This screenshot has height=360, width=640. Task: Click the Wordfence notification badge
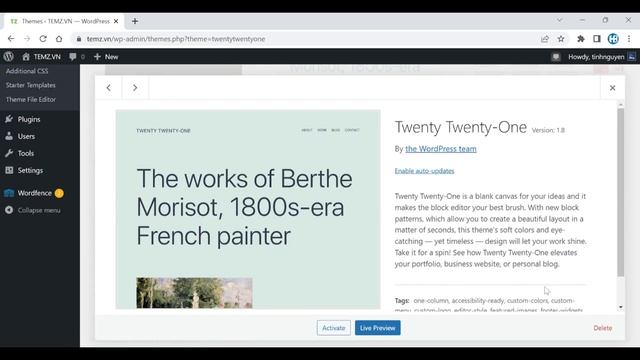point(59,193)
